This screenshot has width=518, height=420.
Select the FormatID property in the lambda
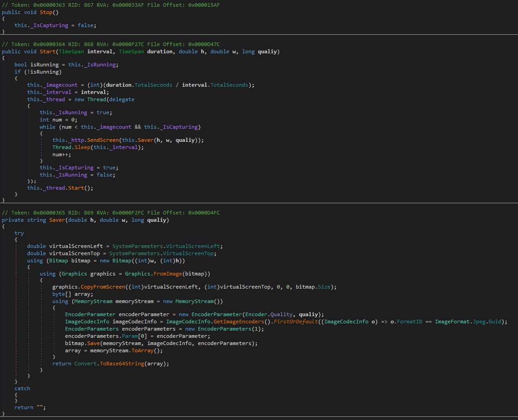point(409,322)
